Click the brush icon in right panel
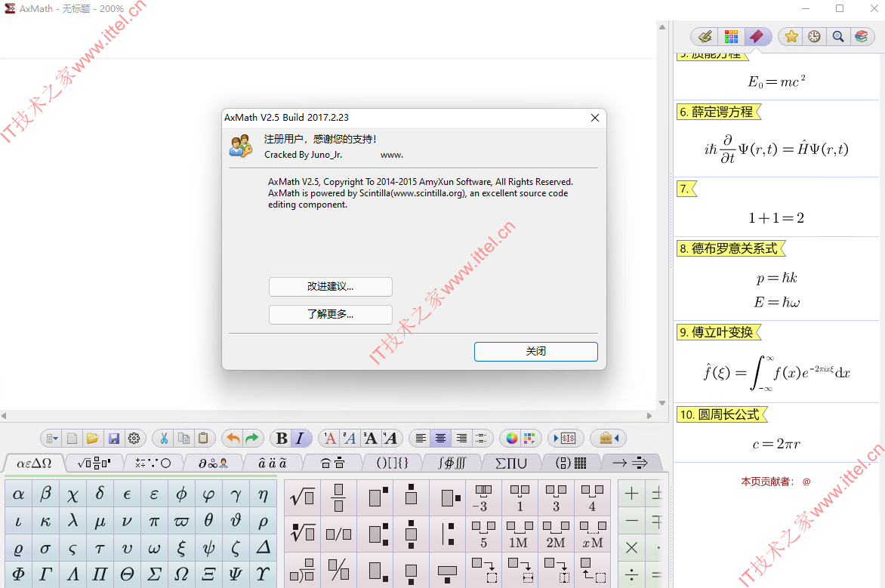 pos(705,37)
